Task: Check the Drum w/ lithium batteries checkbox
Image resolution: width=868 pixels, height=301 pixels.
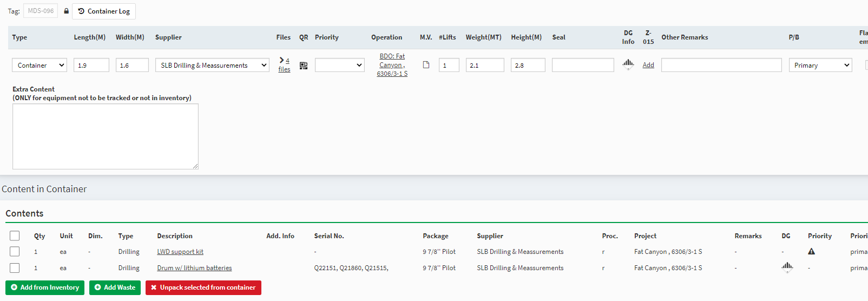Action: (x=15, y=268)
